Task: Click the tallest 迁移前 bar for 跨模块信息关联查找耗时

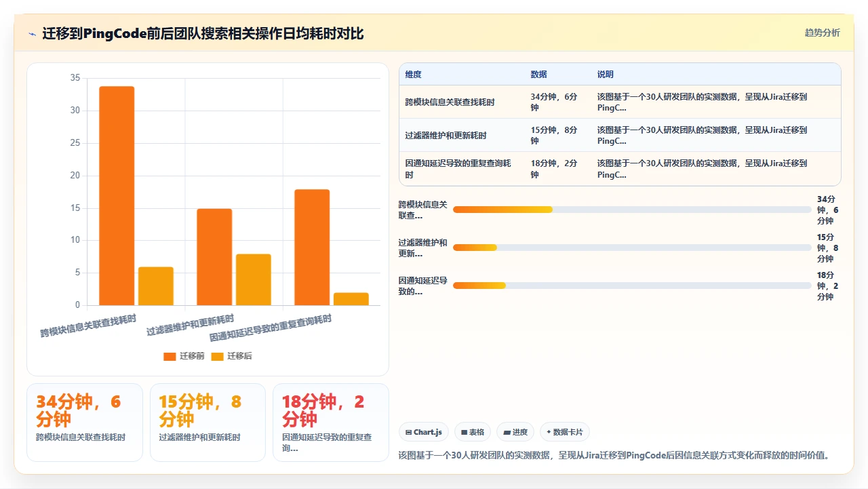Action: click(117, 196)
